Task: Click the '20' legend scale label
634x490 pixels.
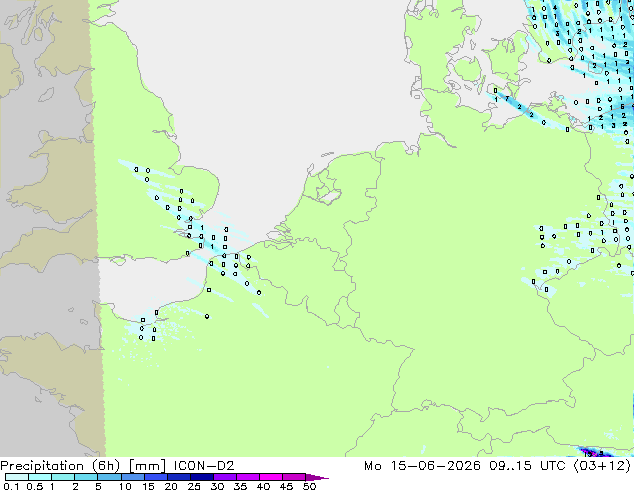Action: coord(171,486)
